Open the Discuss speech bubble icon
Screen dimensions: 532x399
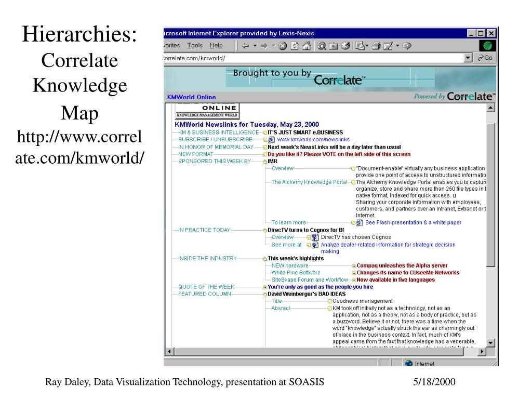click(x=406, y=46)
